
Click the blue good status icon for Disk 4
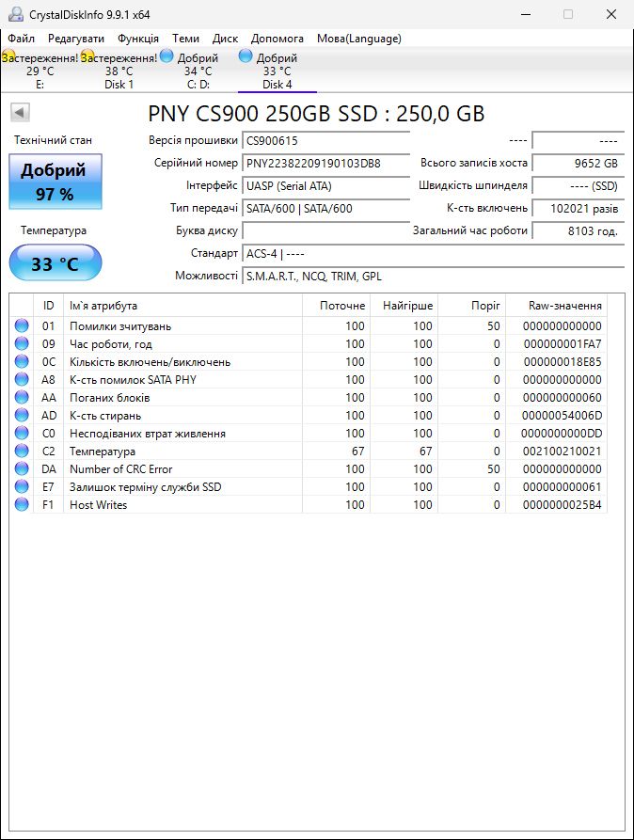coord(246,55)
